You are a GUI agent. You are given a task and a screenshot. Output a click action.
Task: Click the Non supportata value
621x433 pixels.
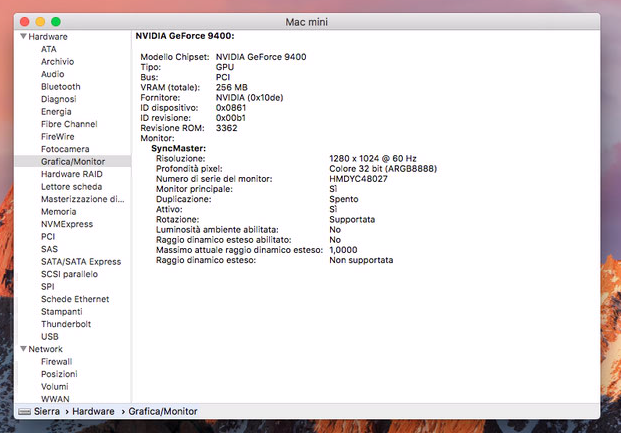click(361, 260)
